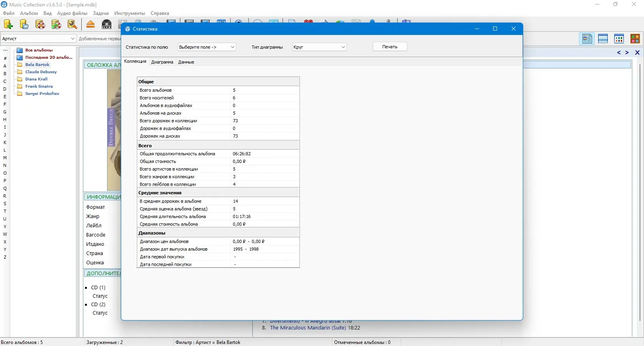Click the Средняя длительность альбома value 01:17:16
Image resolution: width=644 pixels, height=346 pixels.
pos(242,216)
